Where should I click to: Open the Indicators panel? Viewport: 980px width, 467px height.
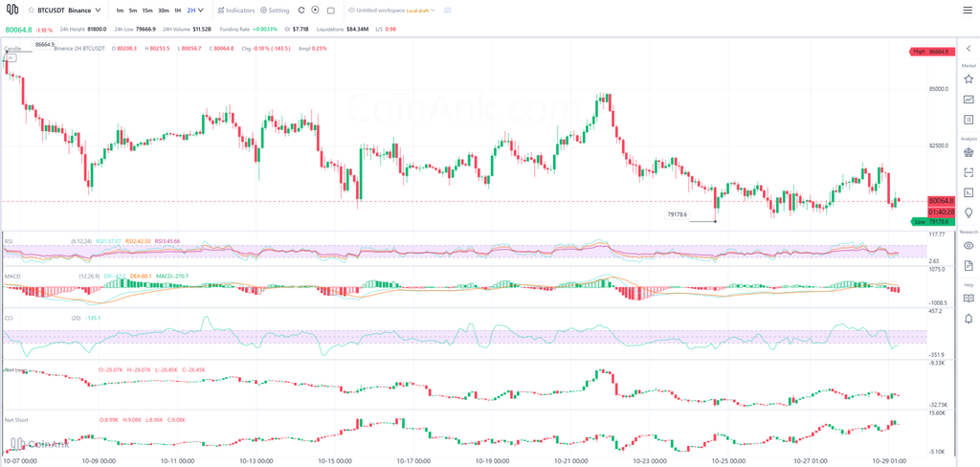[x=236, y=11]
